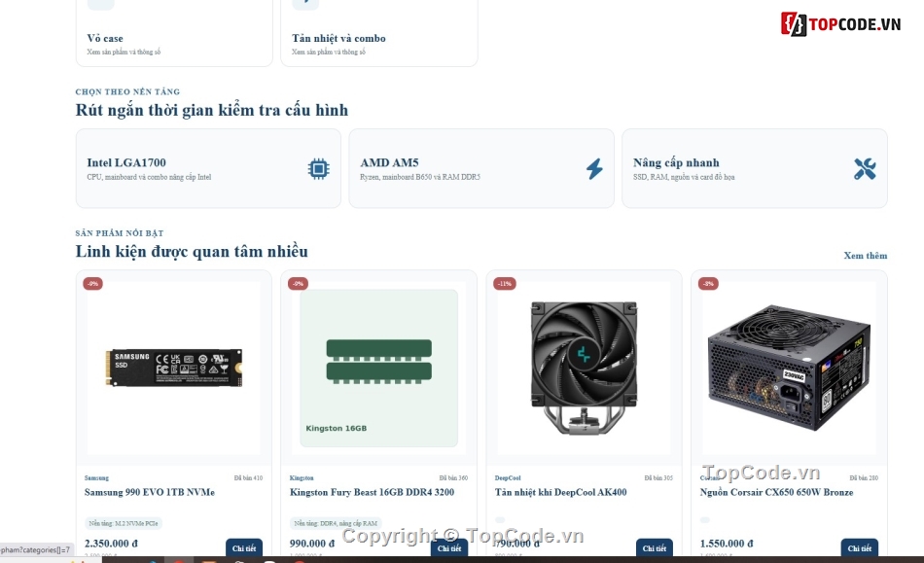
Task: Click the Kingston 16GB RAM image
Action: pos(379,368)
